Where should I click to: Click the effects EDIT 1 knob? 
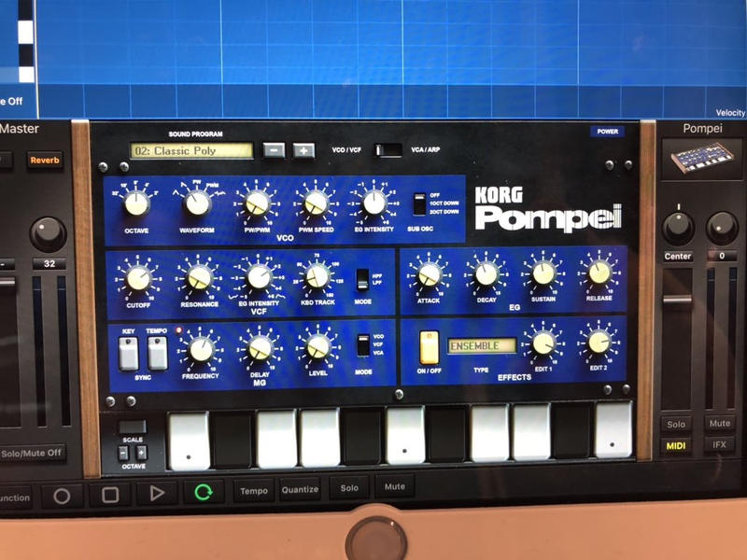[x=543, y=343]
